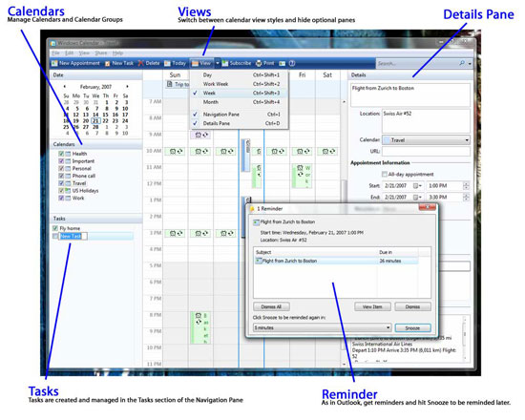The image size is (525, 420).
Task: Click the bell icon in the Reminder title bar
Action: tap(252, 209)
